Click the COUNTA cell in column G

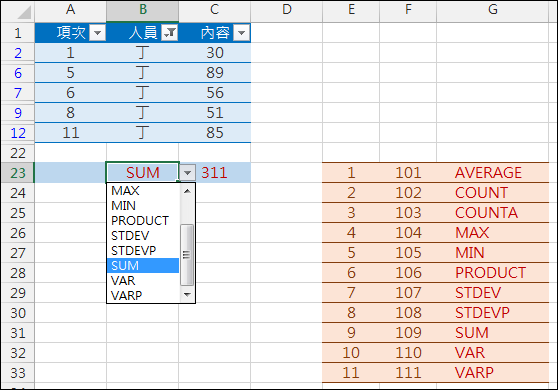point(493,213)
